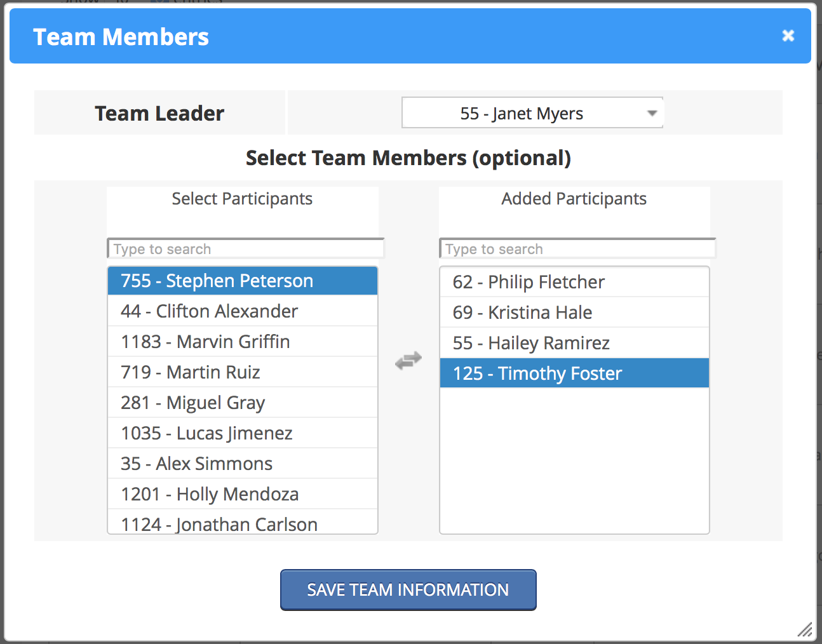The height and width of the screenshot is (644, 822).
Task: Click the swap participants arrows icon
Action: pos(408,361)
